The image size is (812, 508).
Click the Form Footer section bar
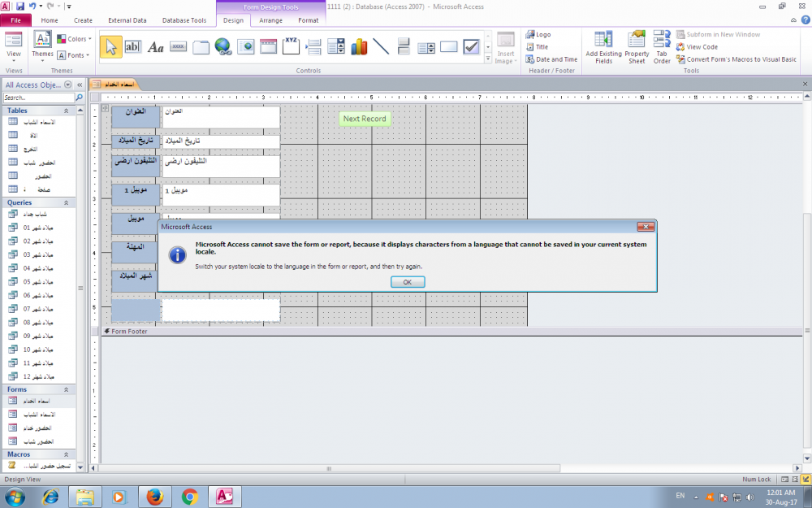point(451,332)
